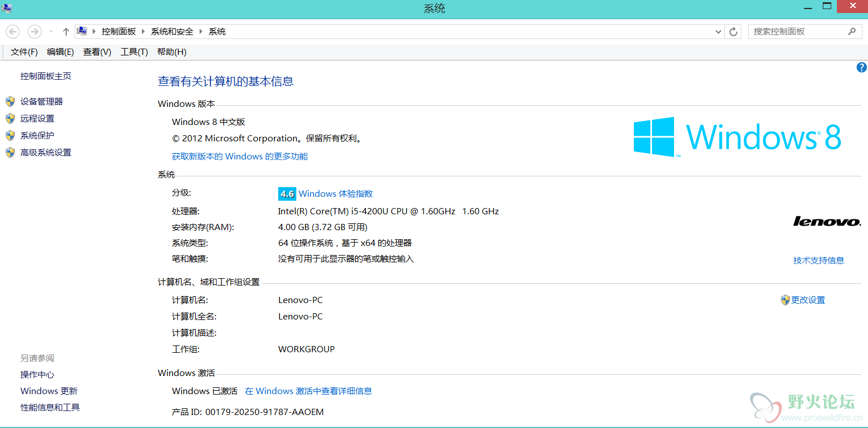
Task: Click the RAM value 4.00 GB (3.72 GB 可用)
Action: click(x=323, y=227)
